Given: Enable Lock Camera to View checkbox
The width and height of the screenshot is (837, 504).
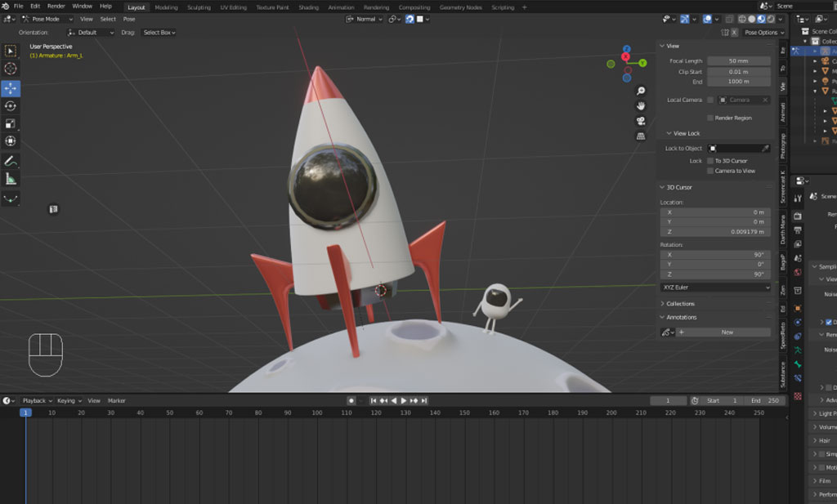Looking at the screenshot, I should 710,171.
